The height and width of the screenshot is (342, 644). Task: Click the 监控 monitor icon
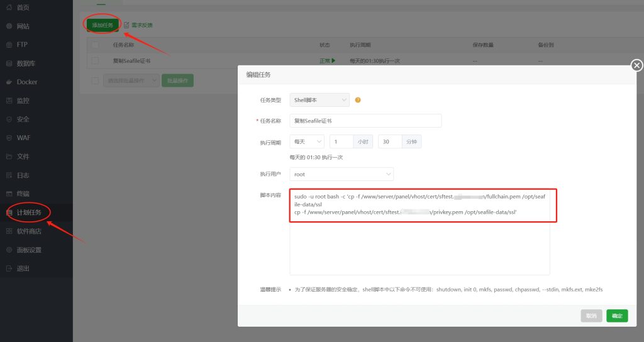[9, 101]
